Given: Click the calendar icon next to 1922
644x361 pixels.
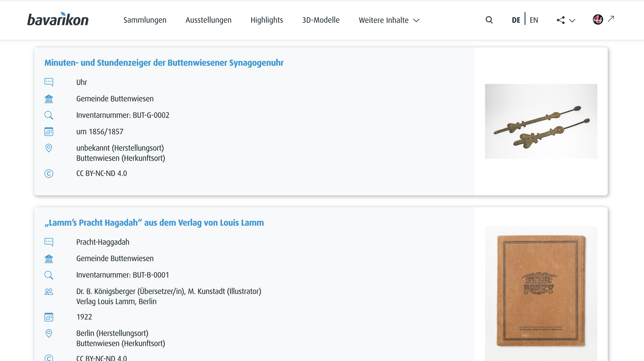Looking at the screenshot, I should [x=49, y=317].
